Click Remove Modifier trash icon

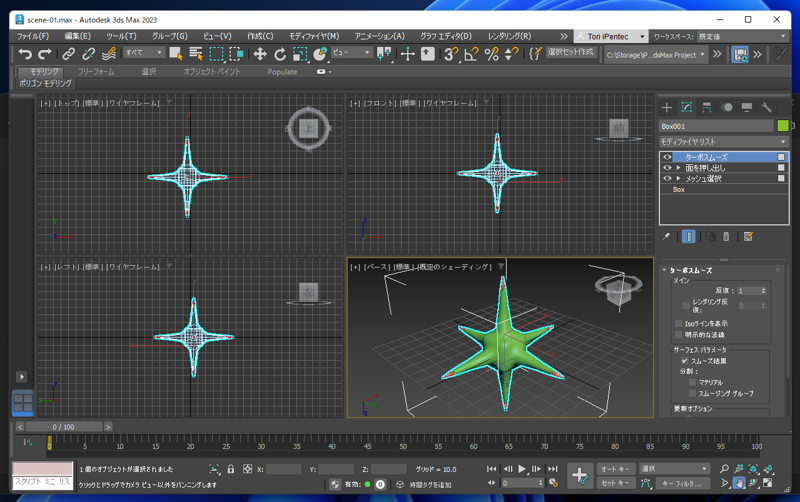(726, 236)
